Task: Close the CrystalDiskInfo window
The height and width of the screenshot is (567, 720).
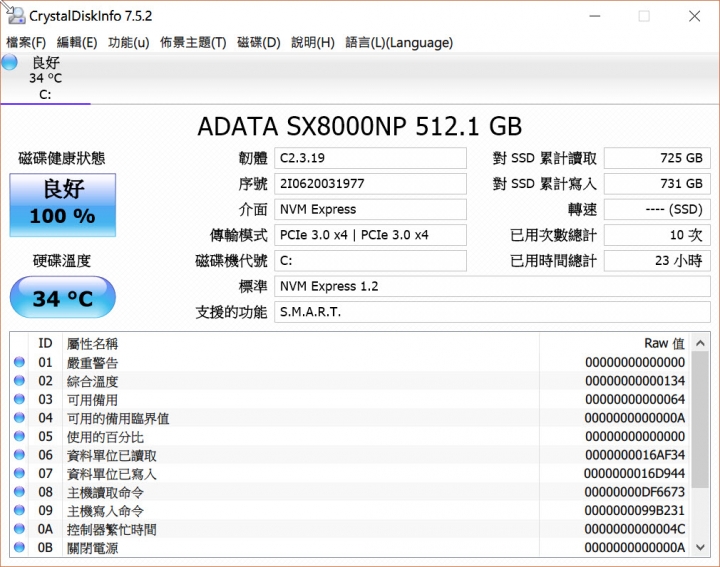Action: (x=694, y=16)
